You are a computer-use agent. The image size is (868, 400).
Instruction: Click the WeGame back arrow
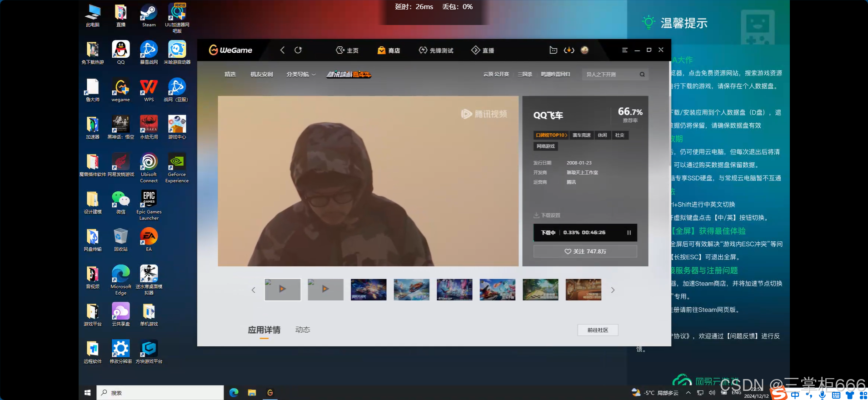pyautogui.click(x=282, y=50)
